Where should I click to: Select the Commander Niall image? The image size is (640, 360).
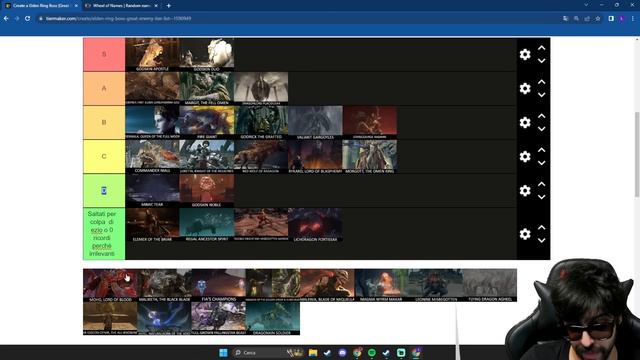pyautogui.click(x=152, y=157)
